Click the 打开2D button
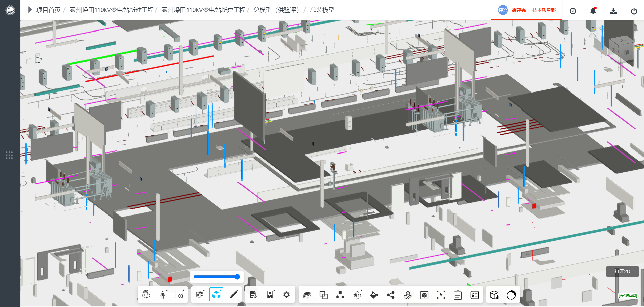The width and height of the screenshot is (644, 307). (x=622, y=271)
